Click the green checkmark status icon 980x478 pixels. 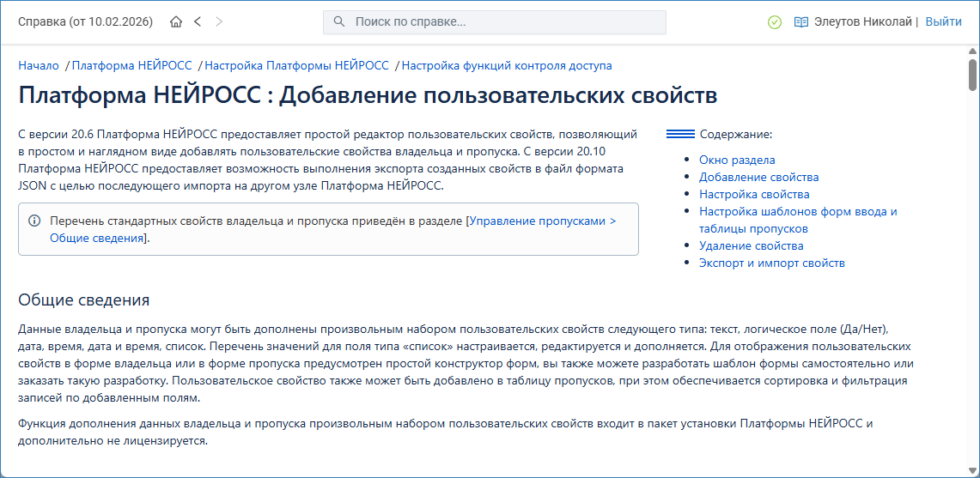[775, 22]
